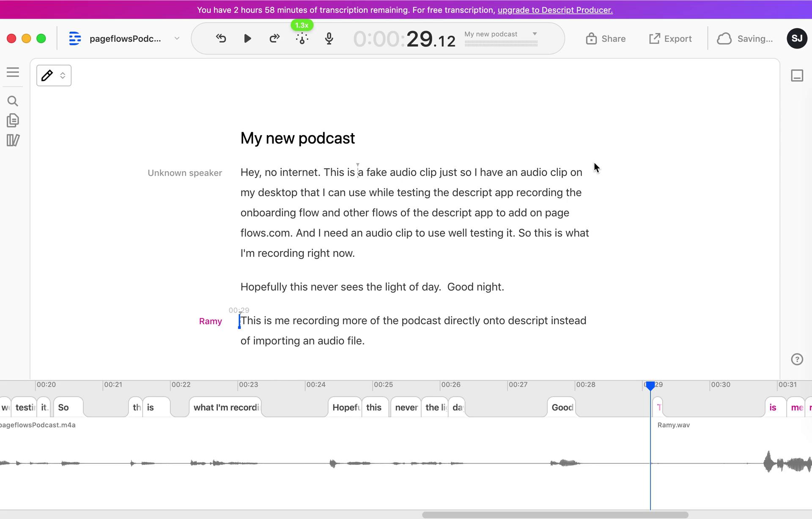Click the cloud Saving status indicator
This screenshot has width=812, height=519.
tap(745, 38)
